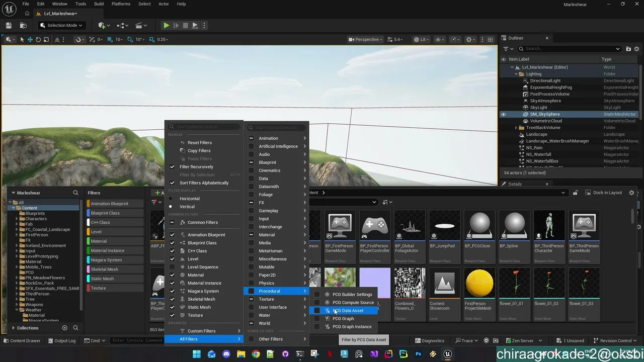The height and width of the screenshot is (362, 644).
Task: Click the add collection plus icon
Action: coord(64,328)
